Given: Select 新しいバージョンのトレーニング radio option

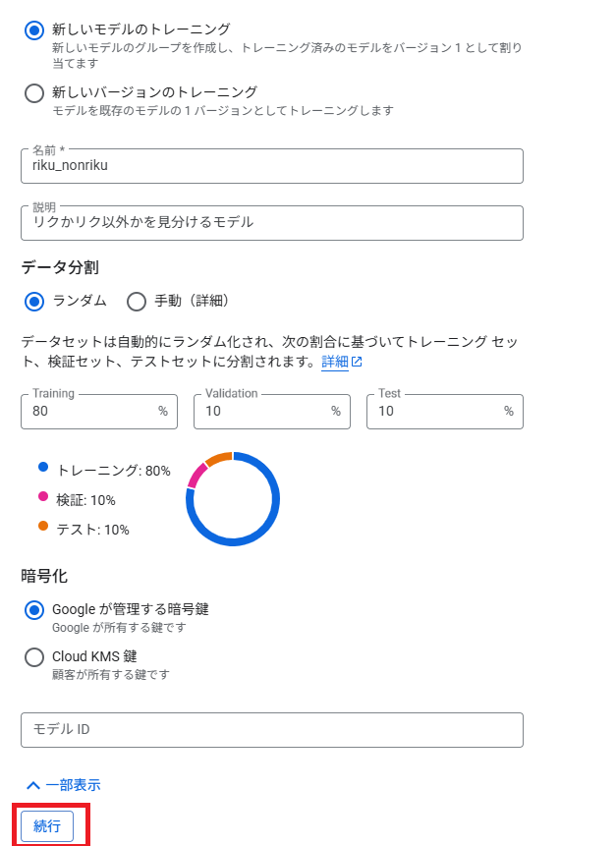Looking at the screenshot, I should coord(34,93).
